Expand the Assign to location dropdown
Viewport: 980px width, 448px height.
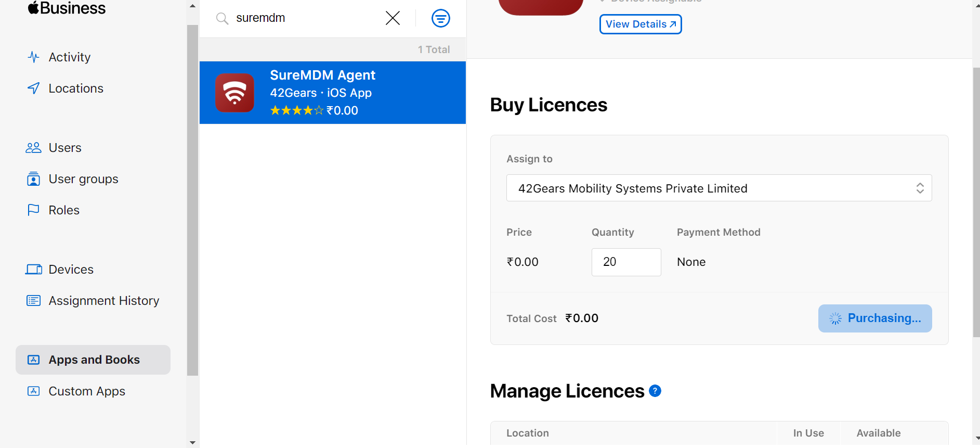coord(718,188)
